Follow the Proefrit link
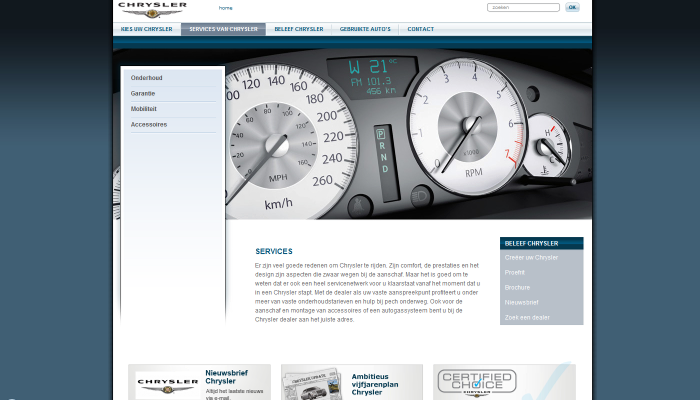The image size is (700, 400). 515,272
